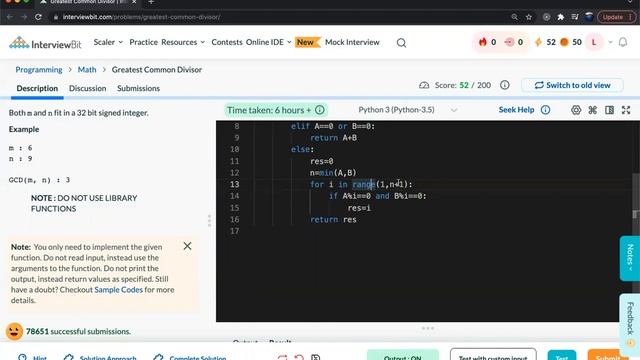Viewport: 640px width, 360px height.
Task: Bookmark this page with star icon
Action: 529,17
